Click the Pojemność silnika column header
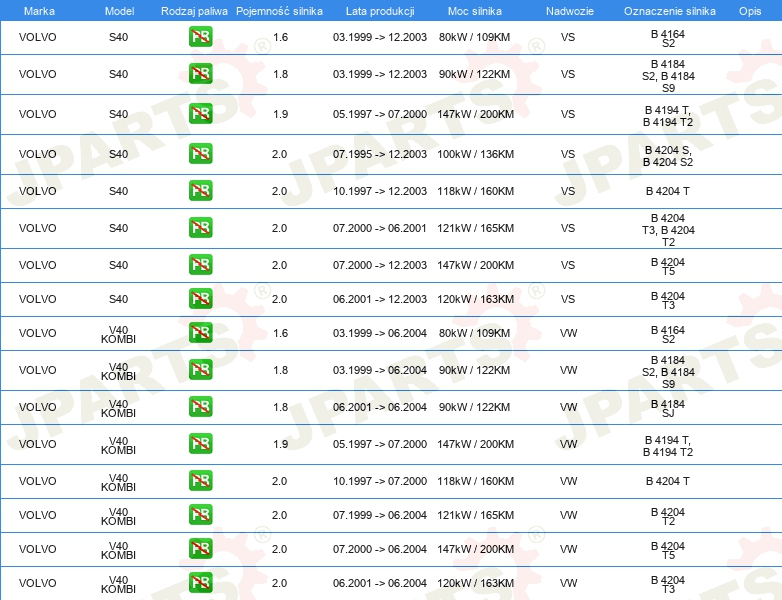Viewport: 782px width, 600px height. pyautogui.click(x=279, y=11)
